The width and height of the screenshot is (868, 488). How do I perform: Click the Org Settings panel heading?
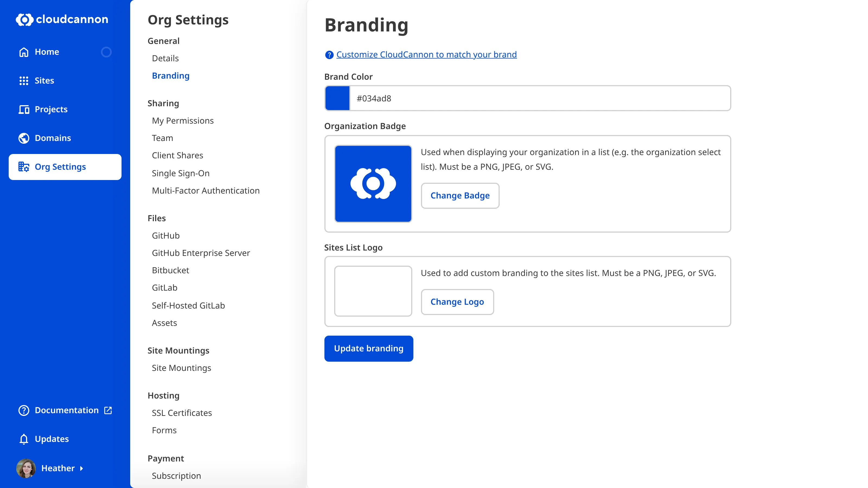point(188,20)
